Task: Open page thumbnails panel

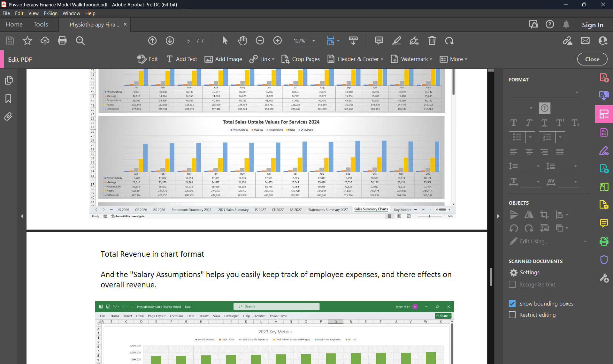Action: (9, 80)
